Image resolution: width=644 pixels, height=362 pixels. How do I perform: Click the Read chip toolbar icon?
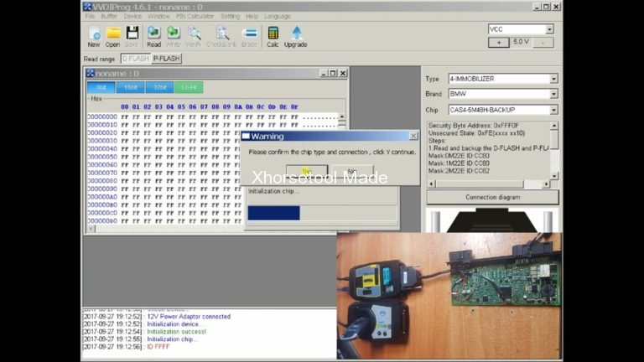coord(153,35)
